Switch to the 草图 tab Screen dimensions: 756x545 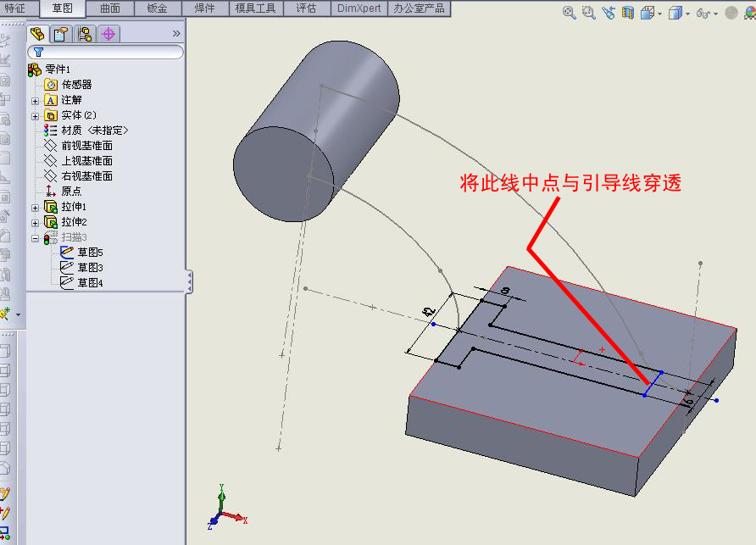(x=62, y=8)
